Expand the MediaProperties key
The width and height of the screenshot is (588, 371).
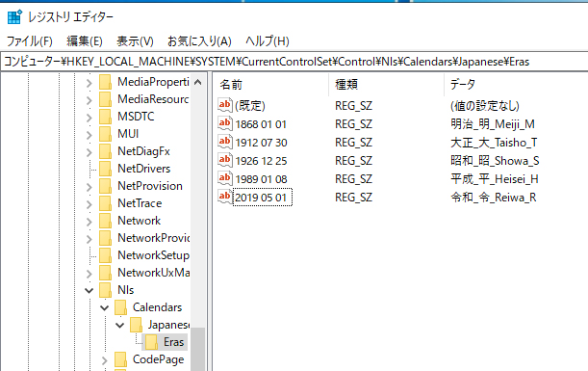(89, 82)
